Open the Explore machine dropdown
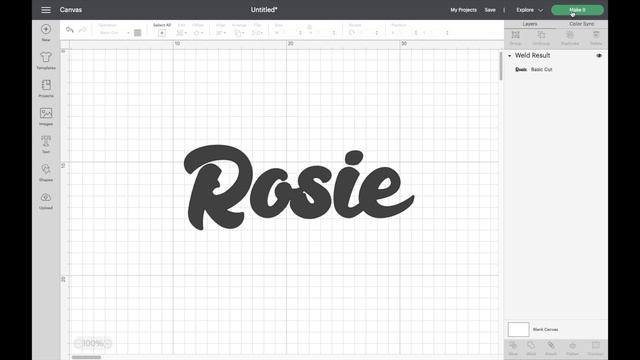Viewport: 640px width, 360px height. (529, 10)
